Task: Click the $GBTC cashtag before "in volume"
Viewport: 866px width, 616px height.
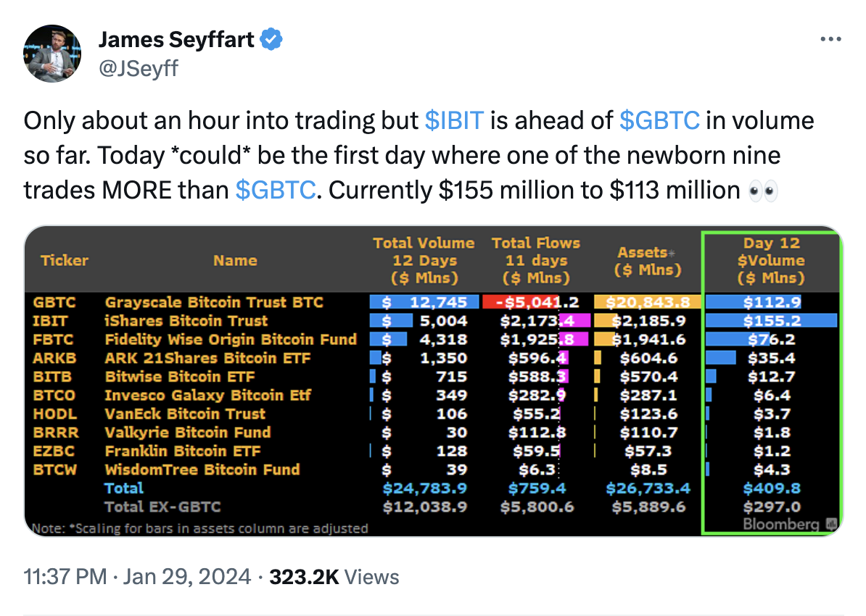Action: (x=660, y=120)
